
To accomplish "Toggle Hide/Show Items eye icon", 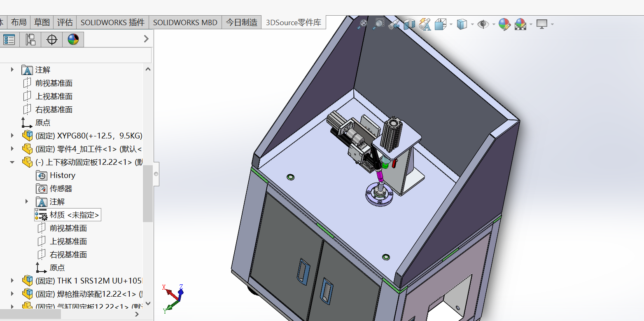I will 483,24.
